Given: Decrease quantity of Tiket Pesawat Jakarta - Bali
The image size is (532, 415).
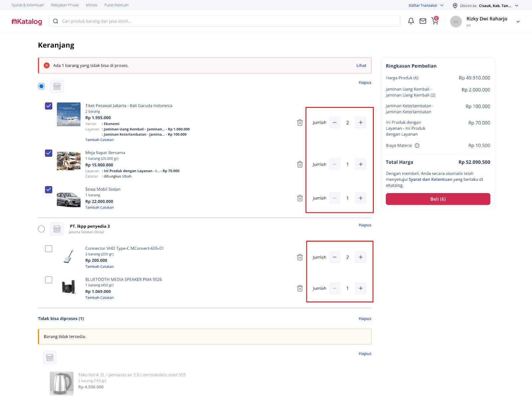Looking at the screenshot, I should point(334,123).
